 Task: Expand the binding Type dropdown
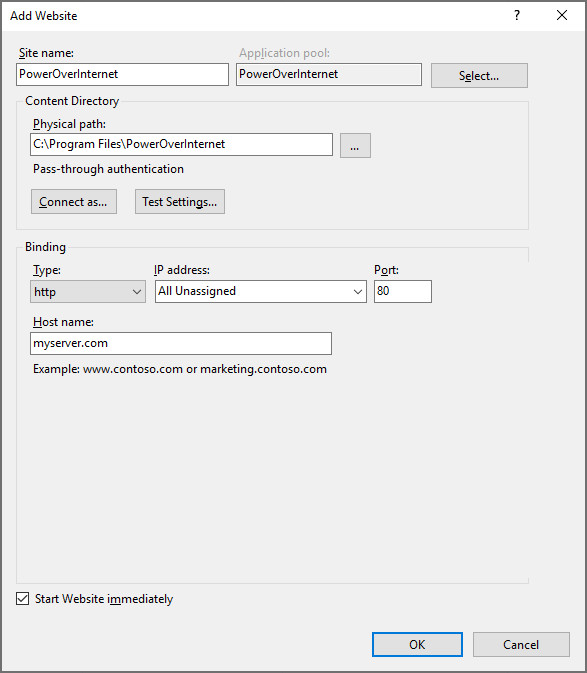coord(88,291)
